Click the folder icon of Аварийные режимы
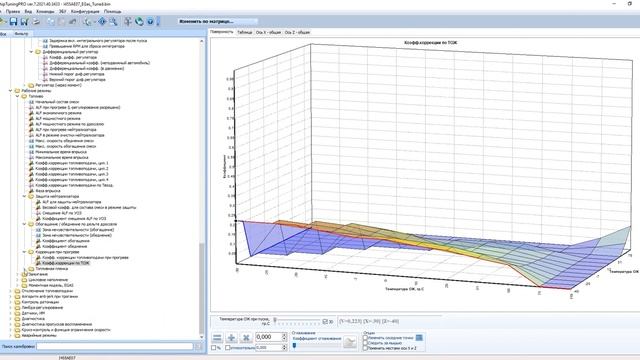Viewport: 640px width, 360px height. point(17,336)
